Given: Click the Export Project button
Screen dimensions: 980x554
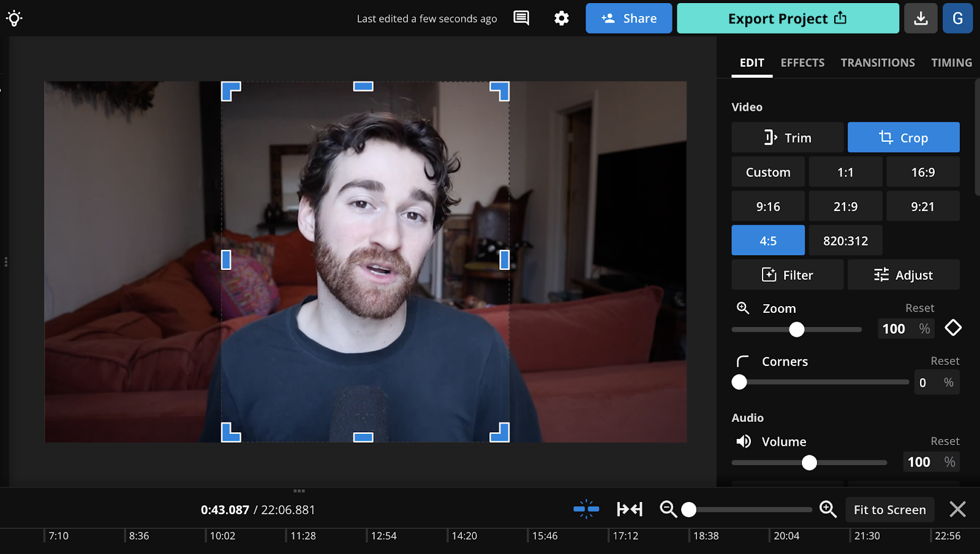Looking at the screenshot, I should pos(788,18).
